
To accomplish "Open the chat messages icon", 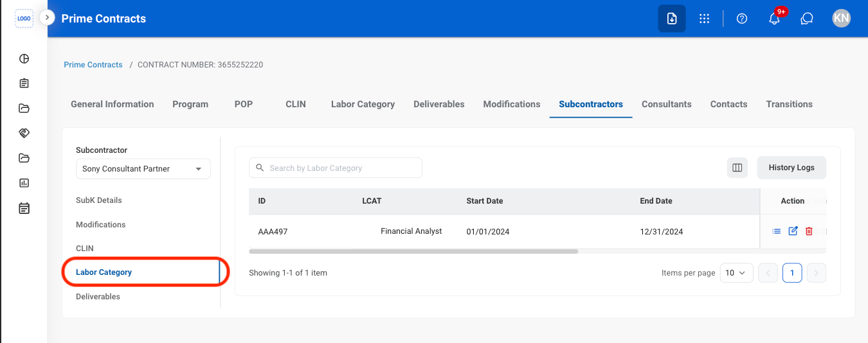I will pos(807,19).
